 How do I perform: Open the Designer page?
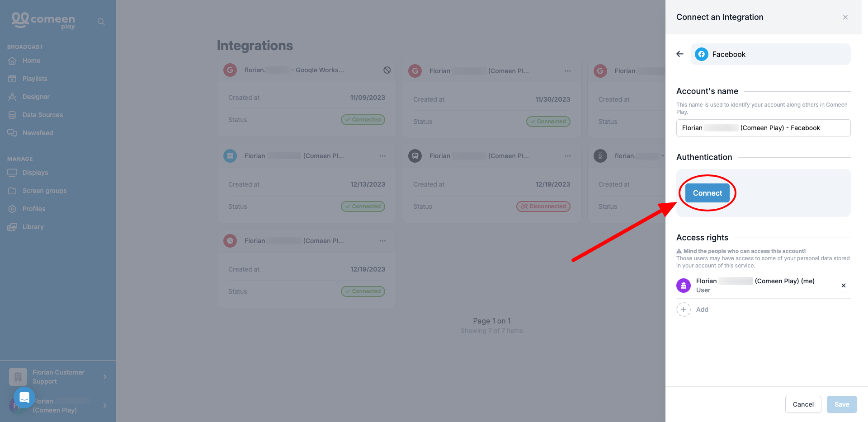tap(36, 97)
